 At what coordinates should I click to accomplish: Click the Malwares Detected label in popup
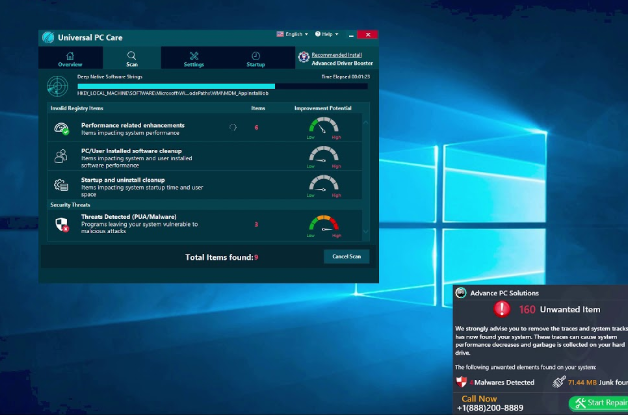(x=504, y=383)
